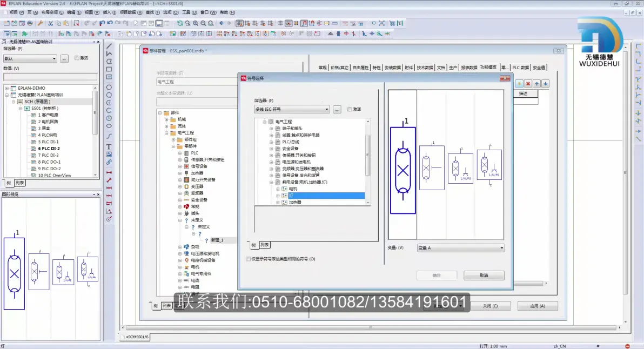Select the fourth lamp symbol preview with pin 2
This screenshot has height=349, width=644.
489,164
